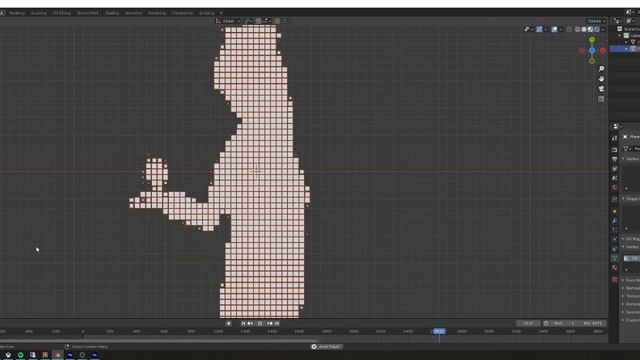Screen dimensions: 640x360
Task: Open the Texture properties tab
Action: click(x=615, y=280)
